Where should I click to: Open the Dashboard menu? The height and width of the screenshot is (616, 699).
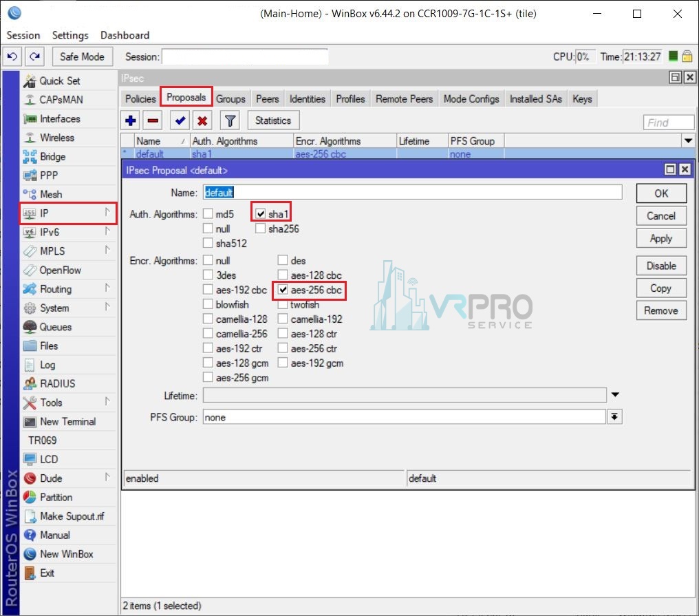pyautogui.click(x=125, y=35)
